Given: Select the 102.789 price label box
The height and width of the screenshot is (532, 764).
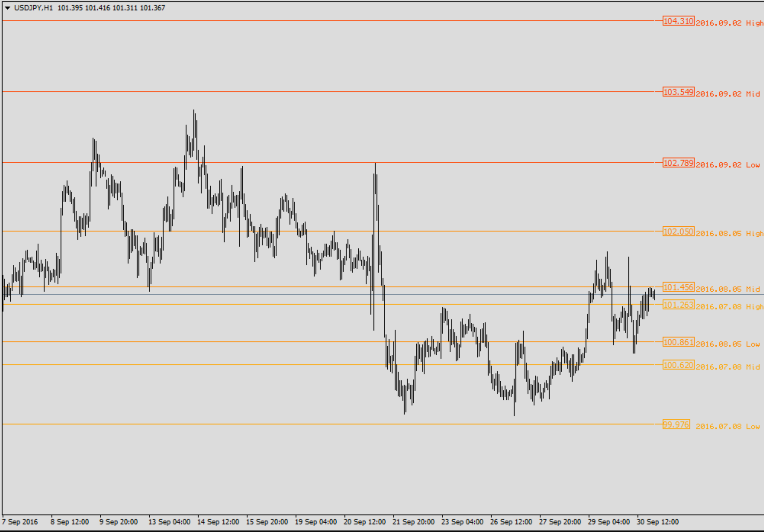Looking at the screenshot, I should (678, 163).
